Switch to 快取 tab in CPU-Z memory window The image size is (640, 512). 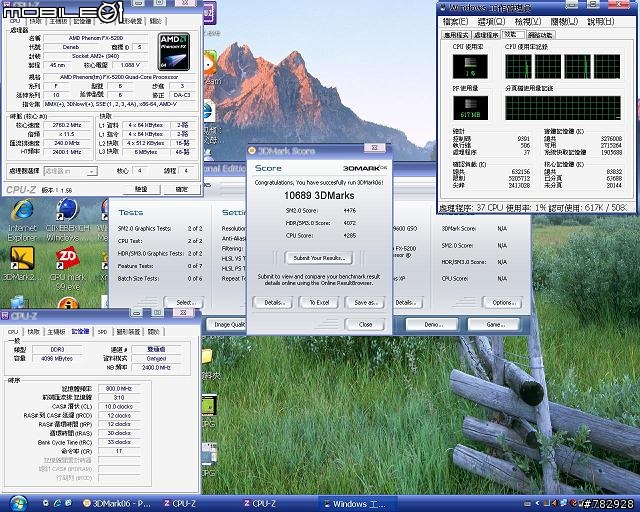point(33,332)
